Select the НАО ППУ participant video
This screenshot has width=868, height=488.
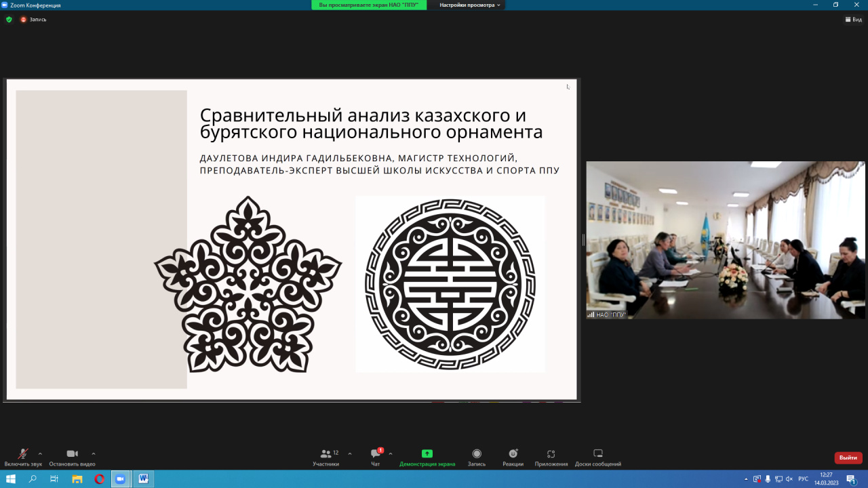(x=725, y=240)
